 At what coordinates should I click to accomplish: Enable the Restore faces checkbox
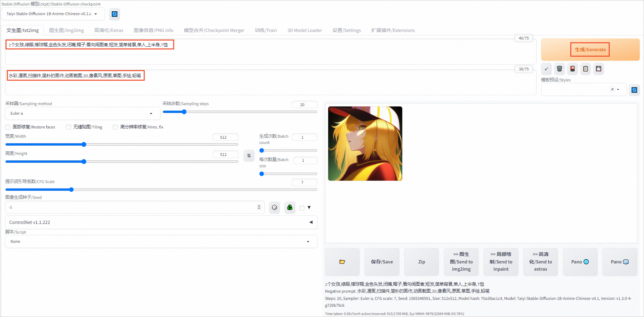[x=8, y=127]
